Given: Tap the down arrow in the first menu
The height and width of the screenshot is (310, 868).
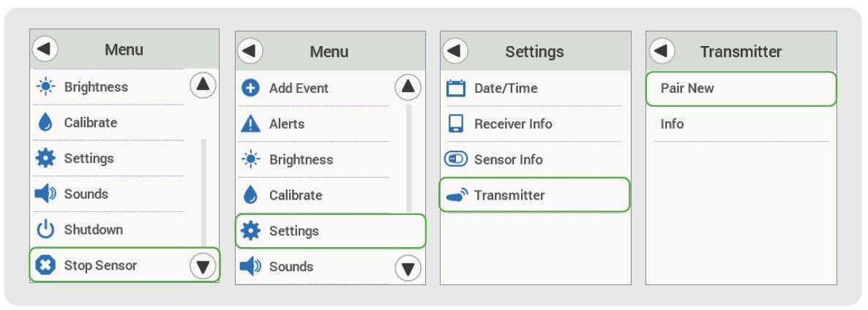Looking at the screenshot, I should point(203,268).
